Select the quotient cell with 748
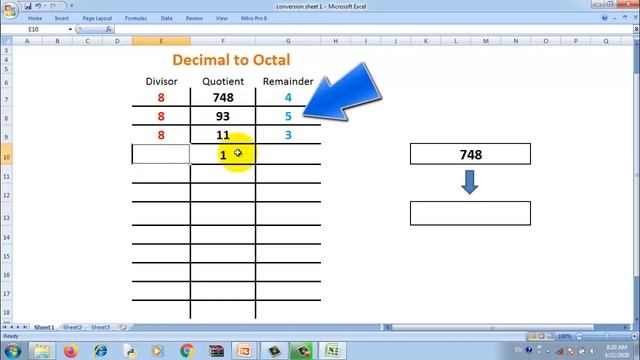The image size is (640, 360). coord(223,98)
